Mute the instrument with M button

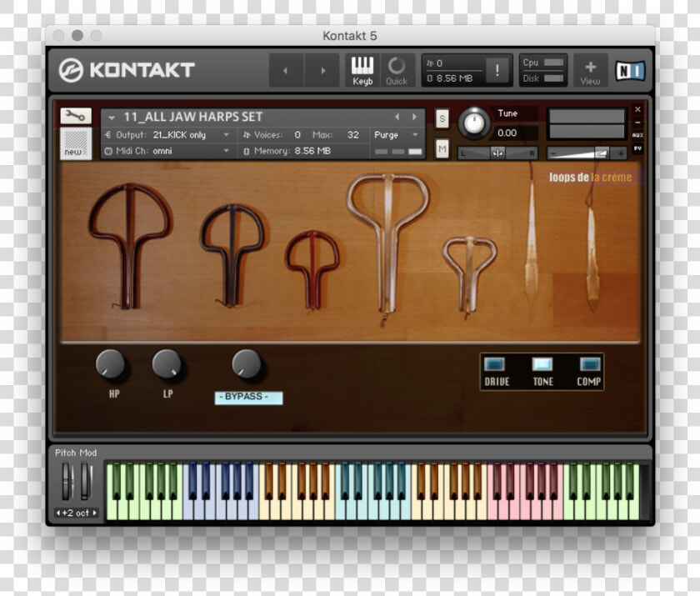coord(442,148)
